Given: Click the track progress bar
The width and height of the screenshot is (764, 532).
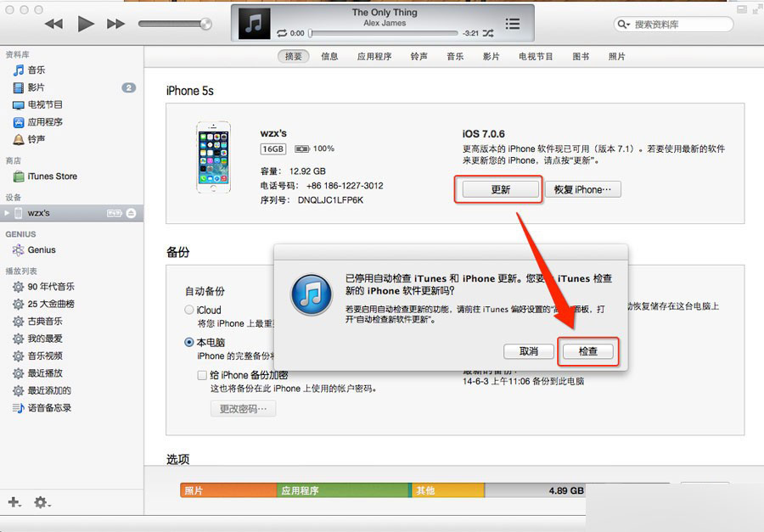Looking at the screenshot, I should coord(385,33).
